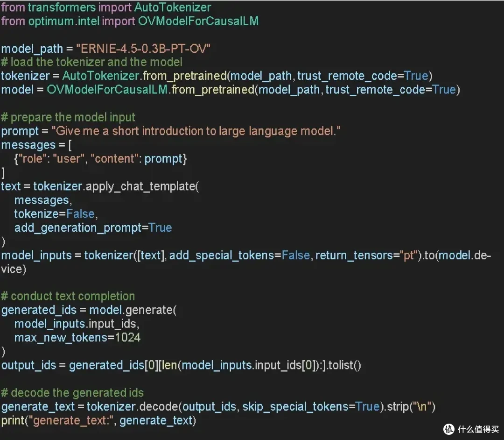Click the argument 'max_new_tokens=1024'
504x440 pixels.
coord(77,338)
